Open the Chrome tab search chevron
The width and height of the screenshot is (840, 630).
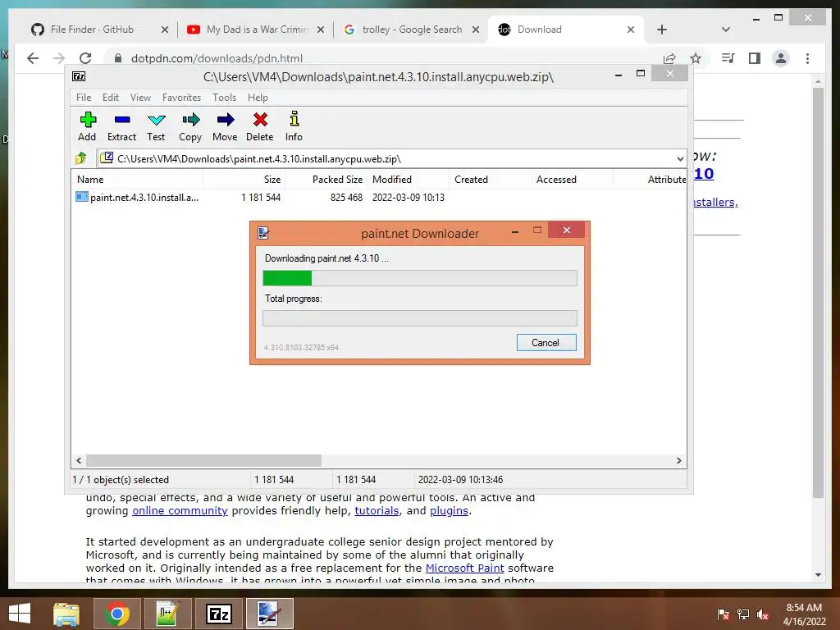pos(726,30)
